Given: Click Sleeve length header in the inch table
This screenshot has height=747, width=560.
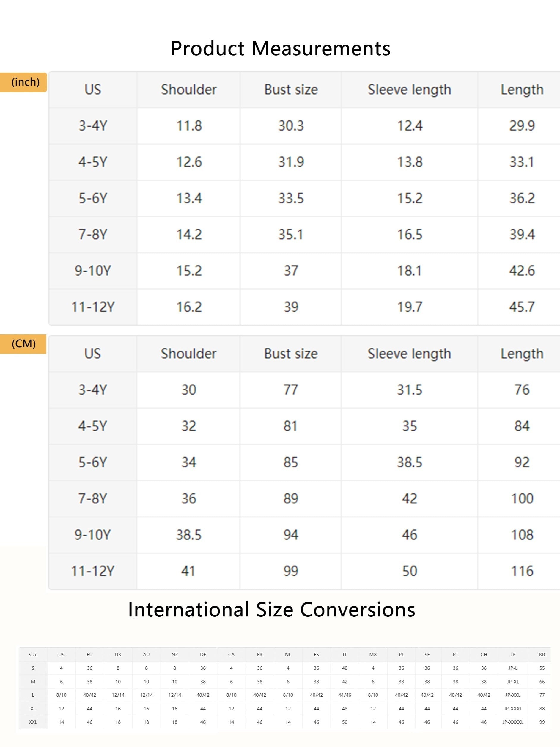Looking at the screenshot, I should 409,90.
